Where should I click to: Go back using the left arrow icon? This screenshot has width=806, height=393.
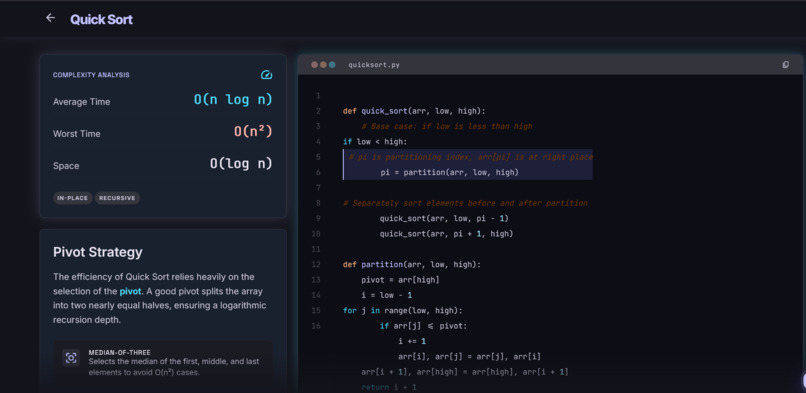click(x=50, y=18)
